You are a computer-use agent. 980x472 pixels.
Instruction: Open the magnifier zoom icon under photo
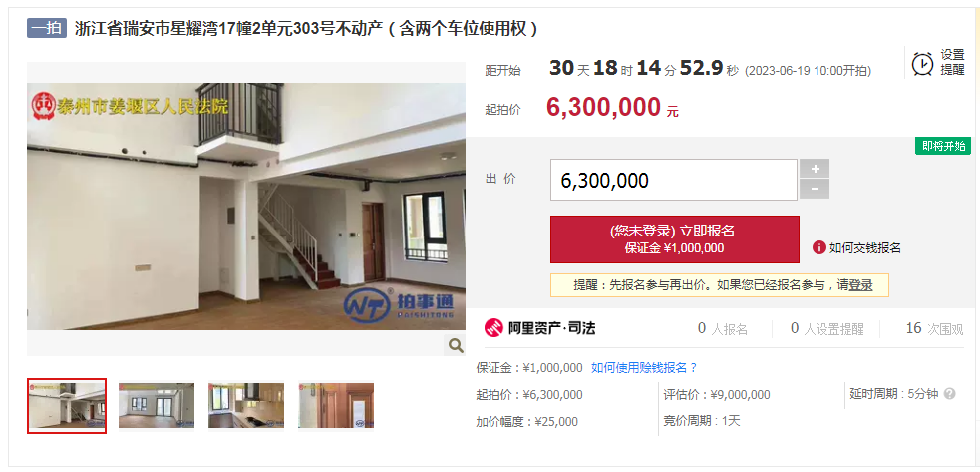tap(456, 345)
